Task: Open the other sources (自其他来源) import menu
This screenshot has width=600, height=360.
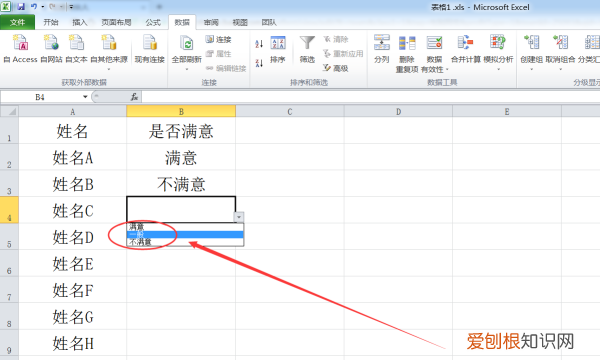Action: point(109,52)
